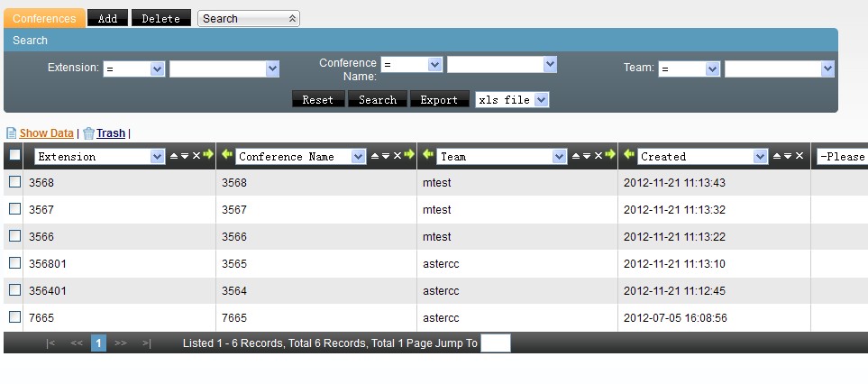
Task: Click the Export button
Action: (x=439, y=100)
